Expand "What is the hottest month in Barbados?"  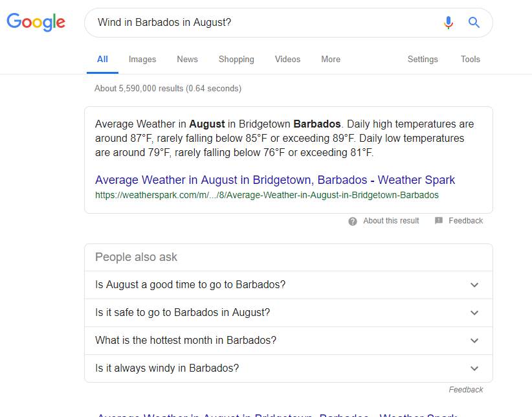pos(474,341)
